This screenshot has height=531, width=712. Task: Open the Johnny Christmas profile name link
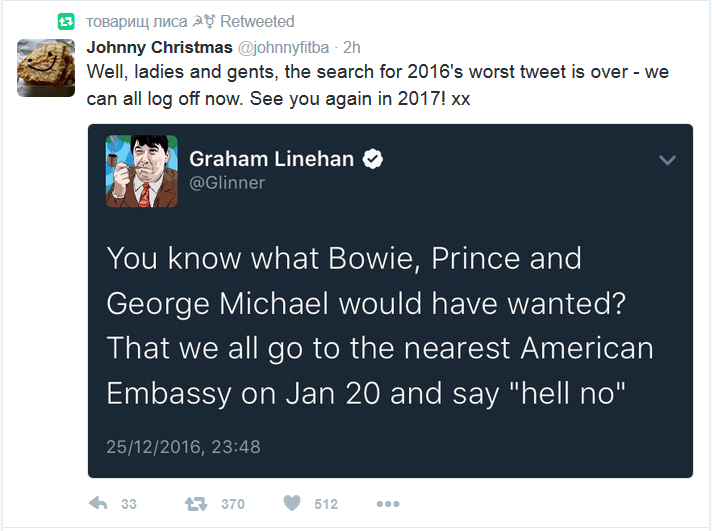(x=159, y=47)
